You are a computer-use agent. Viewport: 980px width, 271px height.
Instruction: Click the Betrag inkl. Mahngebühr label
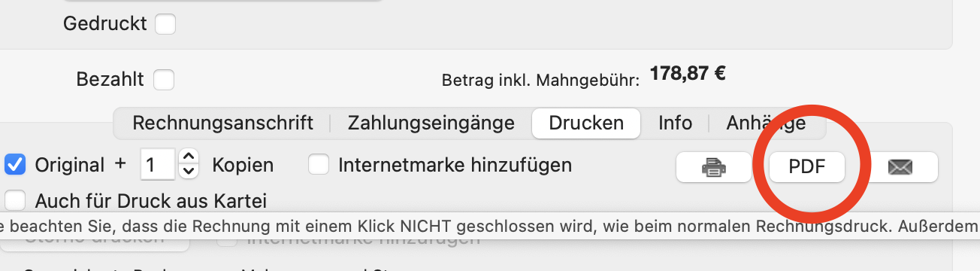tap(540, 79)
